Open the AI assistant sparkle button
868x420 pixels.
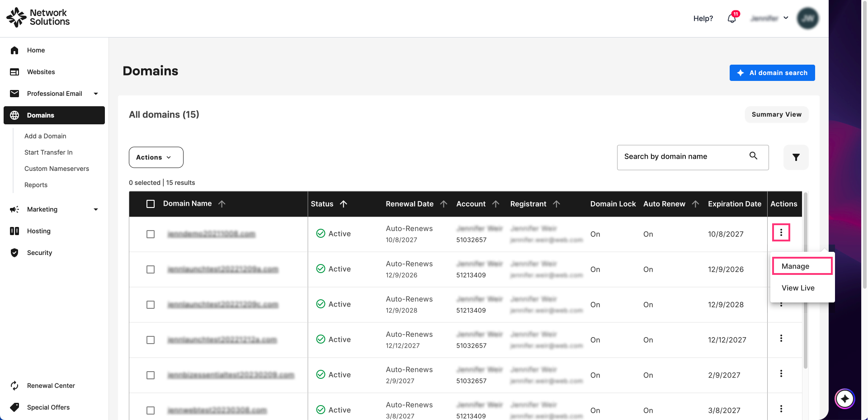[x=844, y=399]
